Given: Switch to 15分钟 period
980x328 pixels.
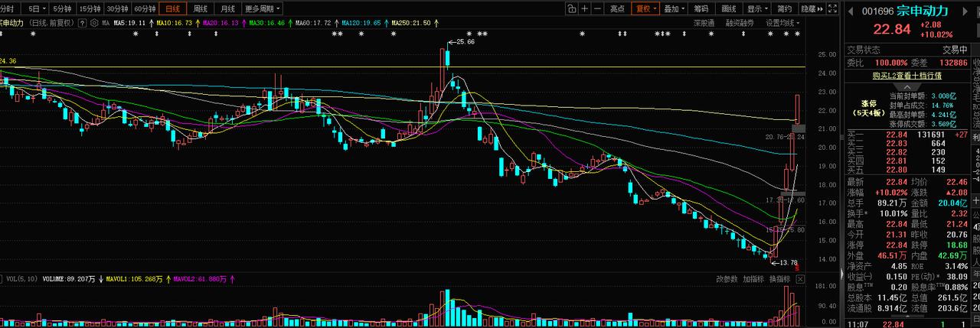Looking at the screenshot, I should [90, 9].
